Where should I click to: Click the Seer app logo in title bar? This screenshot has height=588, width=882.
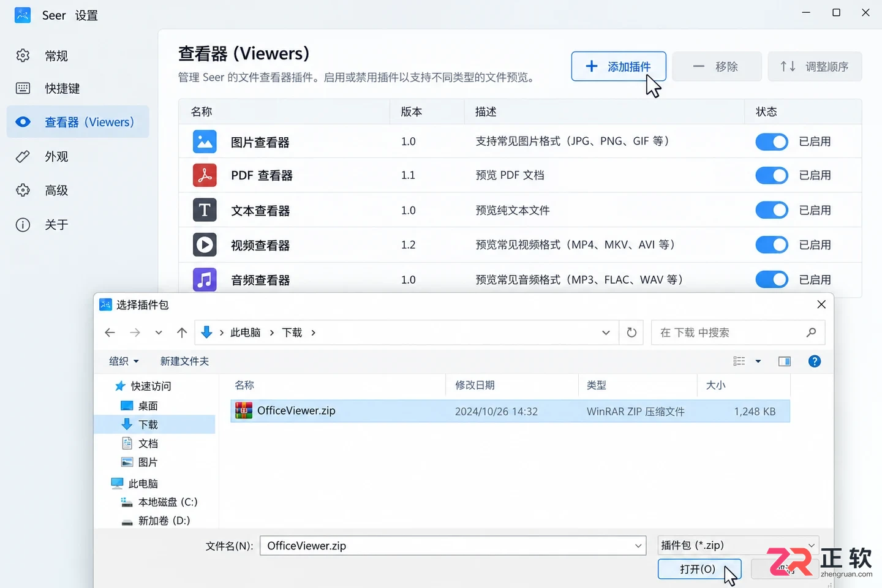coord(23,15)
